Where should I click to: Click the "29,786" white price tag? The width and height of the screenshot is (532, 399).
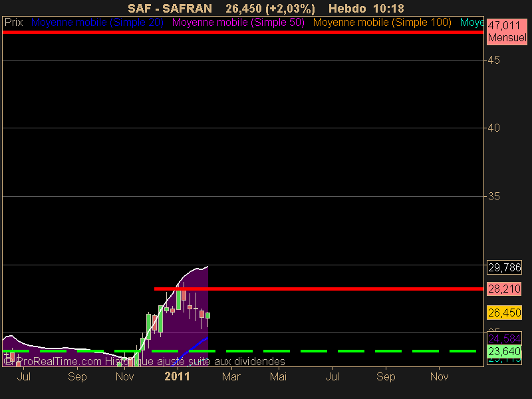pos(504,268)
